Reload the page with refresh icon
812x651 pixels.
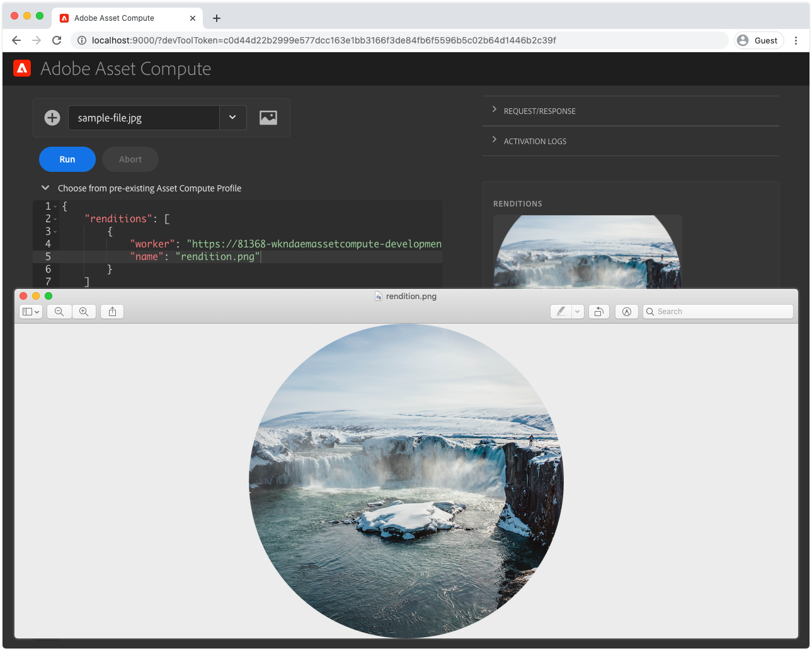pos(57,40)
